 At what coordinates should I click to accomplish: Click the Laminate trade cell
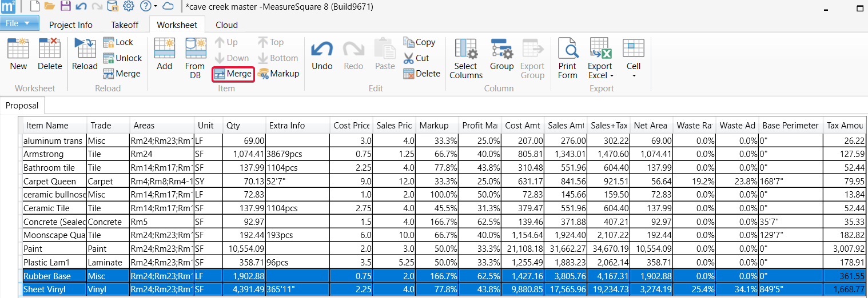107,263
